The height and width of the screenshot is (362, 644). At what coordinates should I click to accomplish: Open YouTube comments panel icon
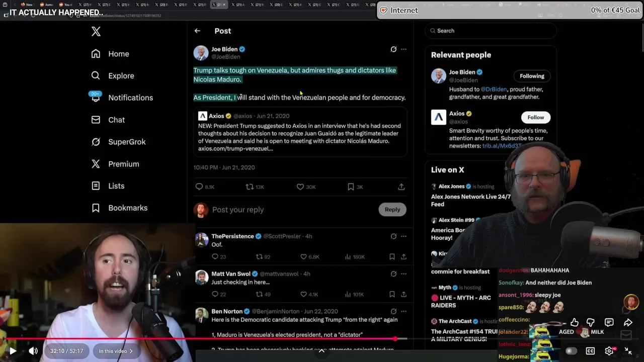(609, 322)
